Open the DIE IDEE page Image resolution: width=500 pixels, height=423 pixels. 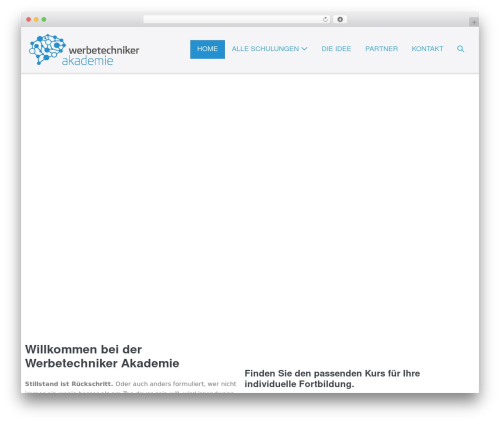336,49
